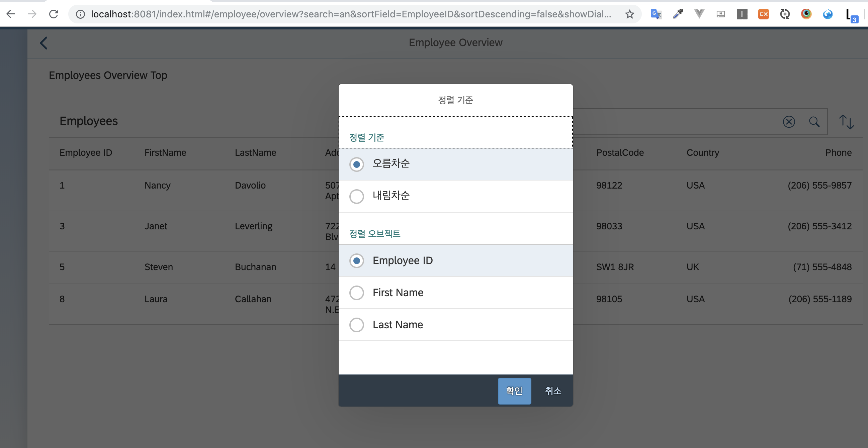Open the sort dialog via table sort icon
The height and width of the screenshot is (448, 868).
coord(846,121)
